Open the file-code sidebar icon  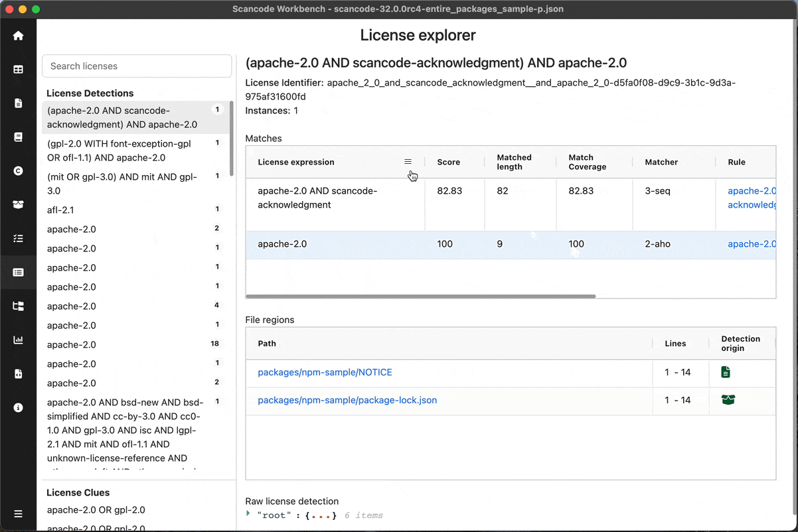click(x=18, y=373)
